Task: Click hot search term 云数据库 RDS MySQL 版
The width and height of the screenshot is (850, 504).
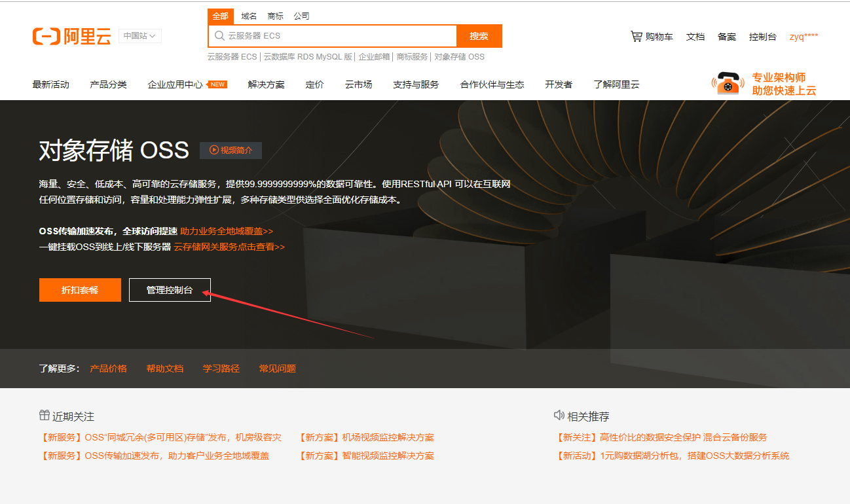Action: pos(308,57)
